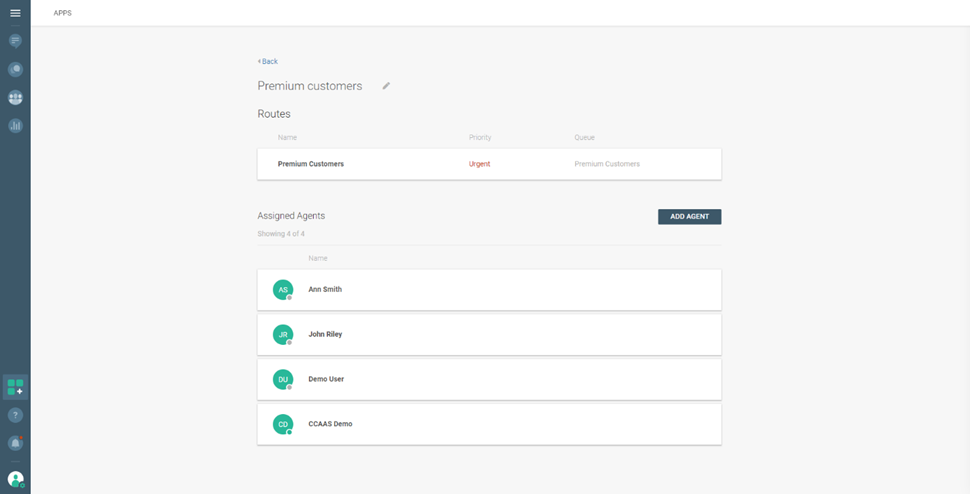Viewport: 970px width, 494px height.
Task: Select the Demo User agent row
Action: coord(489,379)
